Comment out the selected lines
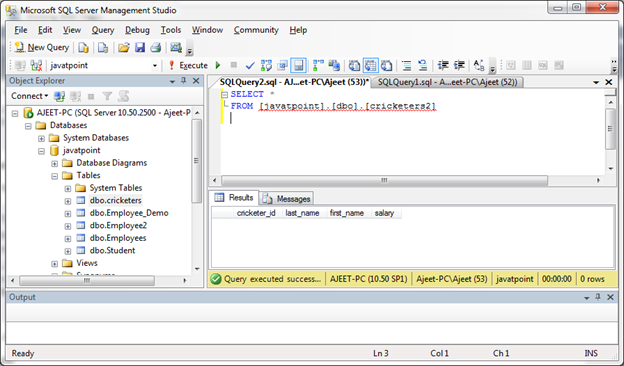The width and height of the screenshot is (624, 366). point(406,65)
